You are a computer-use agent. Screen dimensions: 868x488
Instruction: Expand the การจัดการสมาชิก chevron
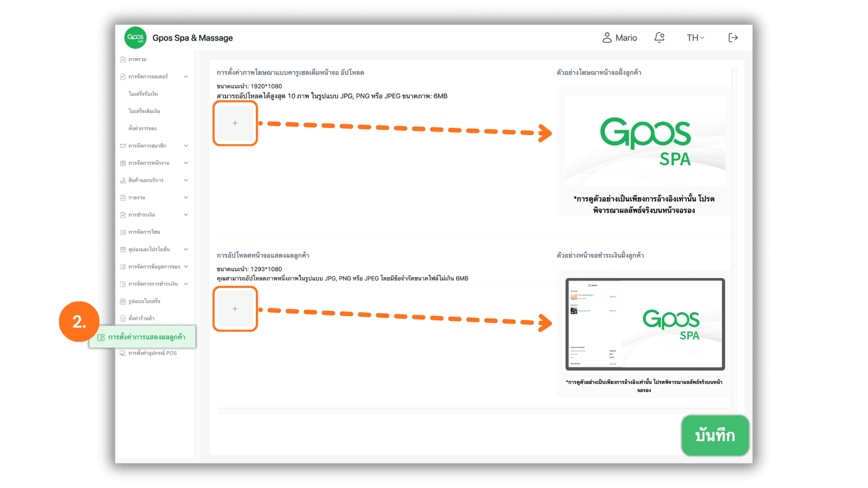point(186,146)
